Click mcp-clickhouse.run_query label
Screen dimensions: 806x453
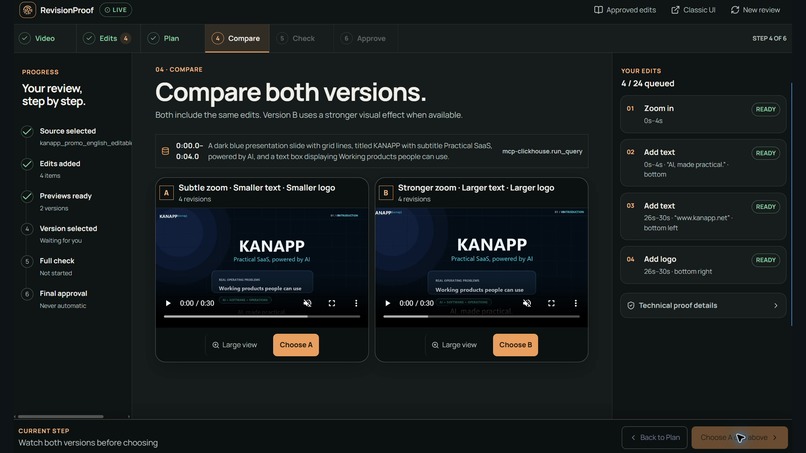pos(542,151)
